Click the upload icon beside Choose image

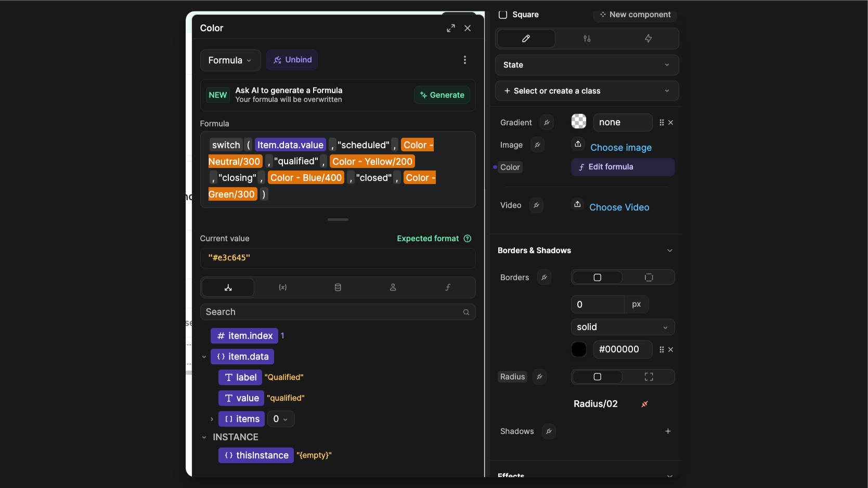pos(578,144)
